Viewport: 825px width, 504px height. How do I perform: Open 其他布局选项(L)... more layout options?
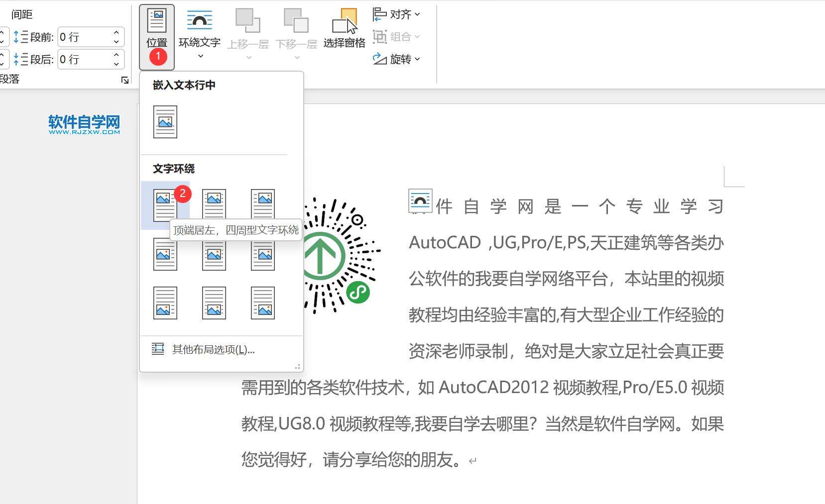point(222,349)
